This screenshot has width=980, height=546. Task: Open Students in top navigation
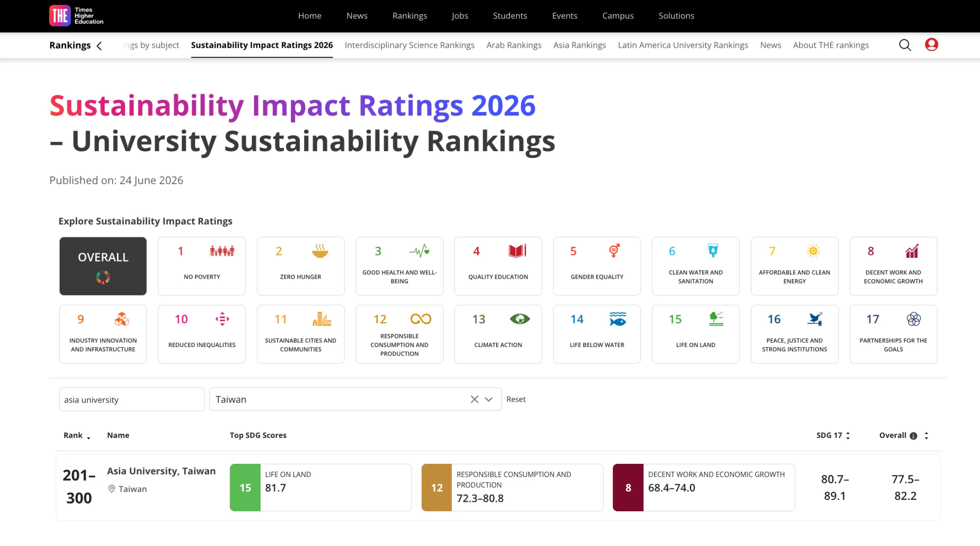point(510,16)
